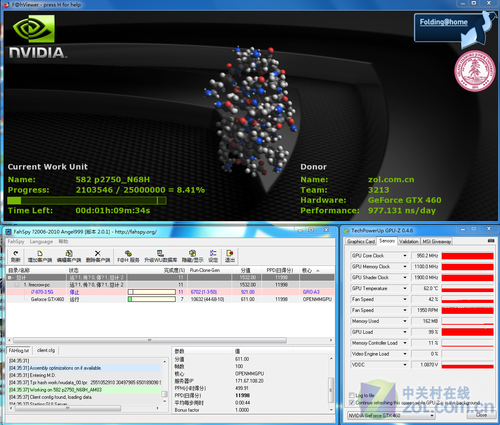Screen dimensions: 500x425
Task: Click the 10632 (44-68-10) Run-Clone-Gen cell
Action: click(x=207, y=299)
